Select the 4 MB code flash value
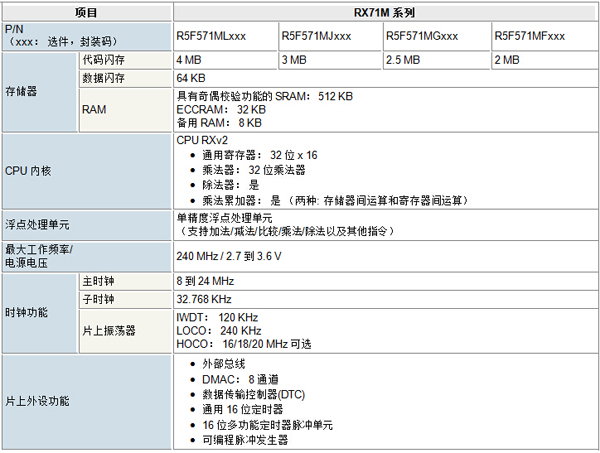 (x=188, y=60)
